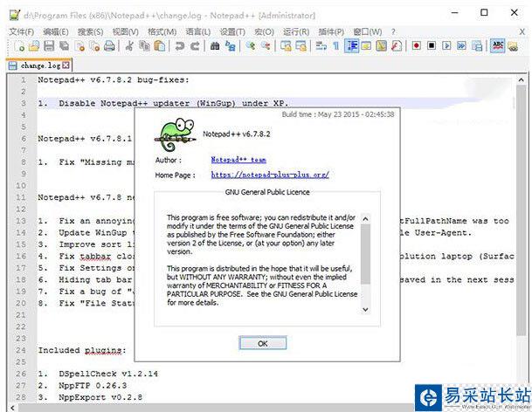
Task: Open the Function List icon
Action: pos(397,45)
